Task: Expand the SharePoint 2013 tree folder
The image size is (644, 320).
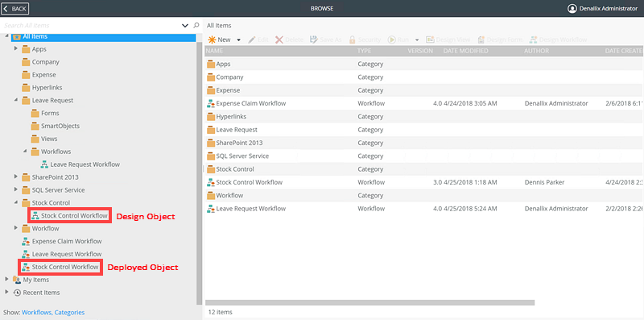Action: (15, 177)
